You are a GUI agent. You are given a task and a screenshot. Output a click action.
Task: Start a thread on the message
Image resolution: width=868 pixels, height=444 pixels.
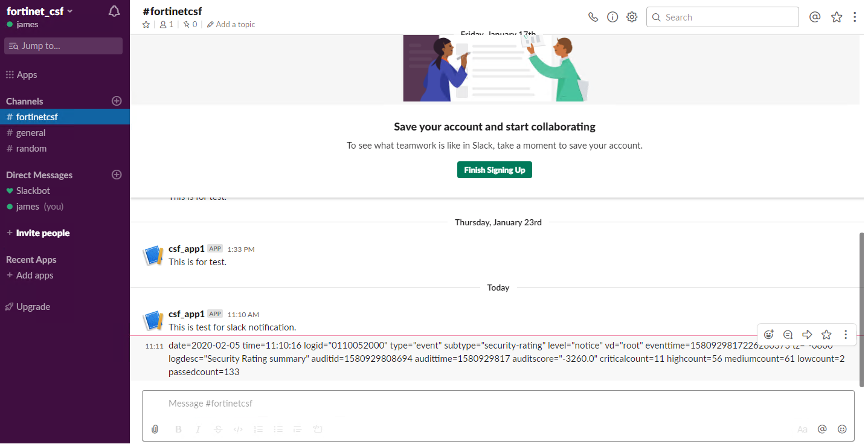pyautogui.click(x=788, y=334)
